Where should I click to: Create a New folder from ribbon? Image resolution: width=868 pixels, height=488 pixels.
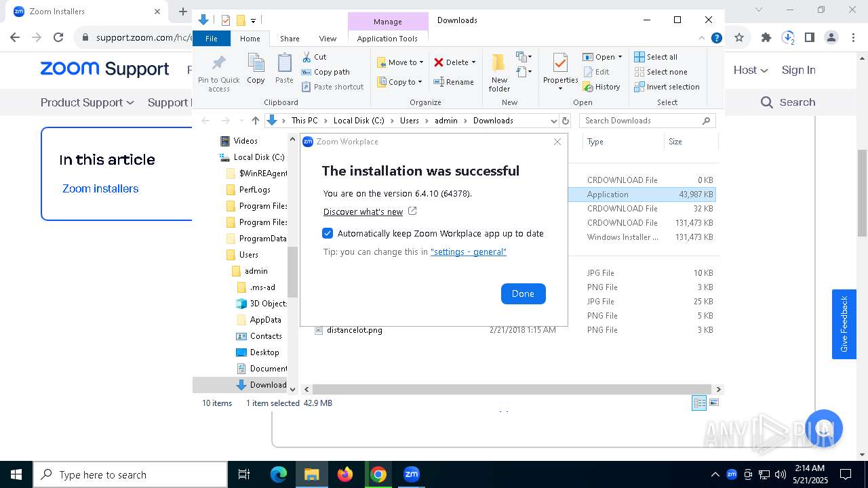coord(499,73)
